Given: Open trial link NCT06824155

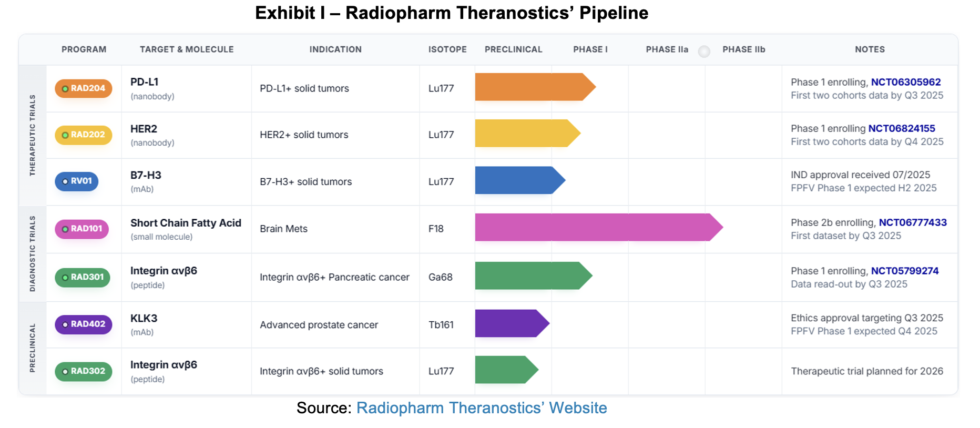Looking at the screenshot, I should pos(901,128).
